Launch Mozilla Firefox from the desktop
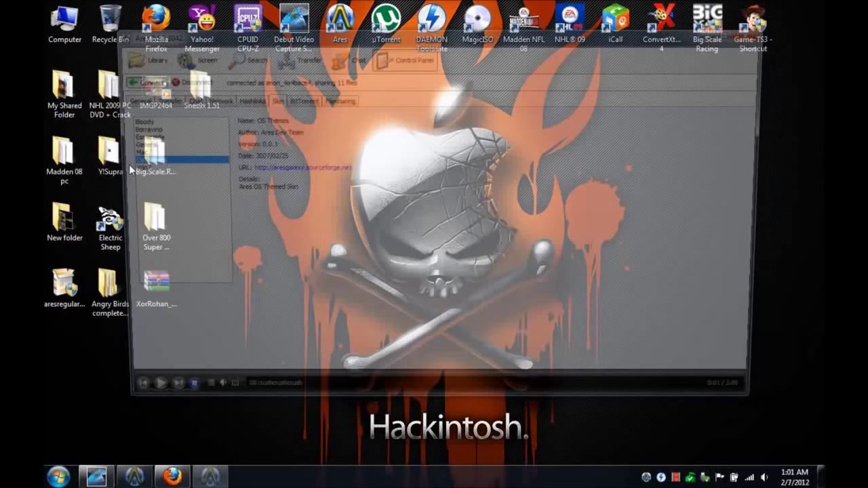 click(x=156, y=28)
